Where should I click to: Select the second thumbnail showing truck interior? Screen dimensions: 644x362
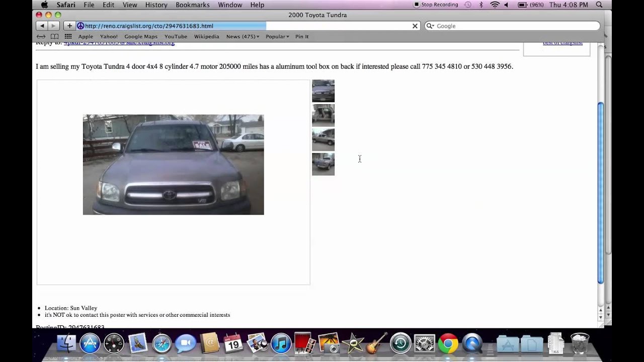pyautogui.click(x=323, y=115)
